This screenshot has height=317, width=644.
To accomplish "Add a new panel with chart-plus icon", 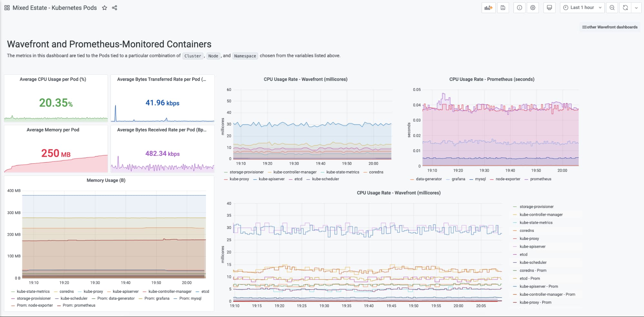I will pyautogui.click(x=488, y=8).
